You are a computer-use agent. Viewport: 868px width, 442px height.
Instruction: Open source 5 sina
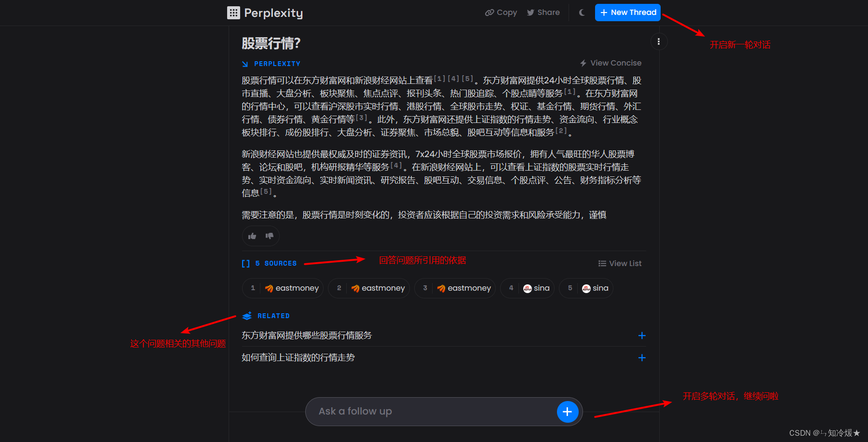[586, 288]
